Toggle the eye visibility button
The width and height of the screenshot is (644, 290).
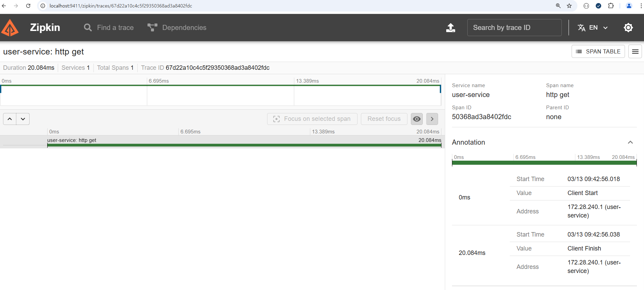coord(417,119)
